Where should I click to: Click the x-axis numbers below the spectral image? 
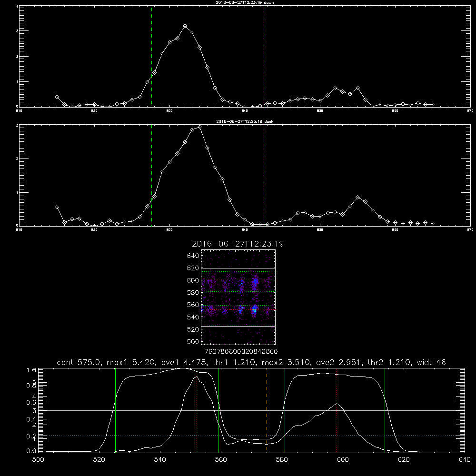click(x=241, y=352)
